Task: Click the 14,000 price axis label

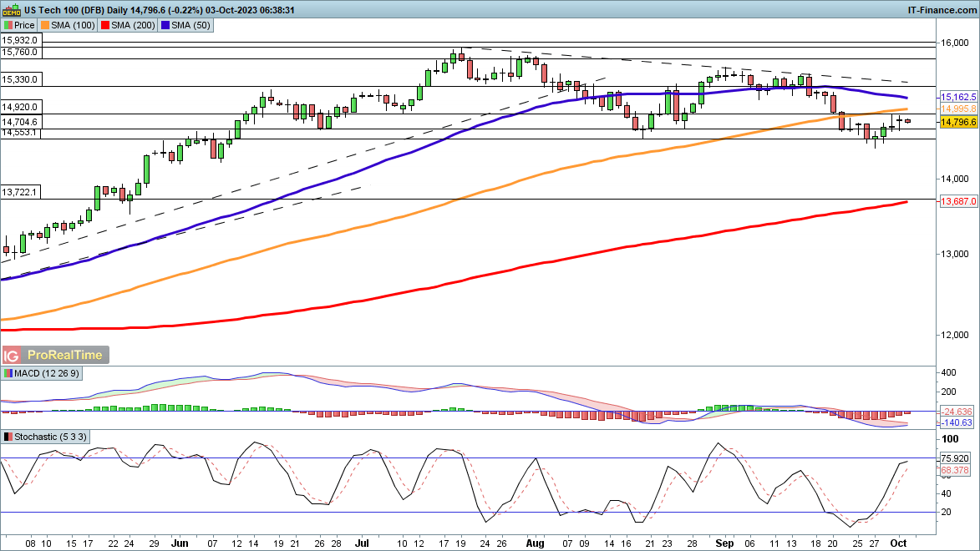Action: [955, 179]
